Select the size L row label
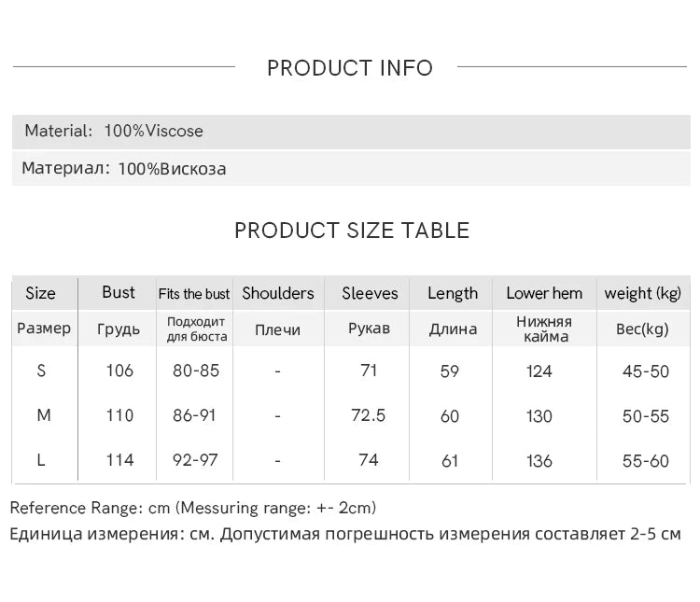This screenshot has width=700, height=602. [x=42, y=460]
